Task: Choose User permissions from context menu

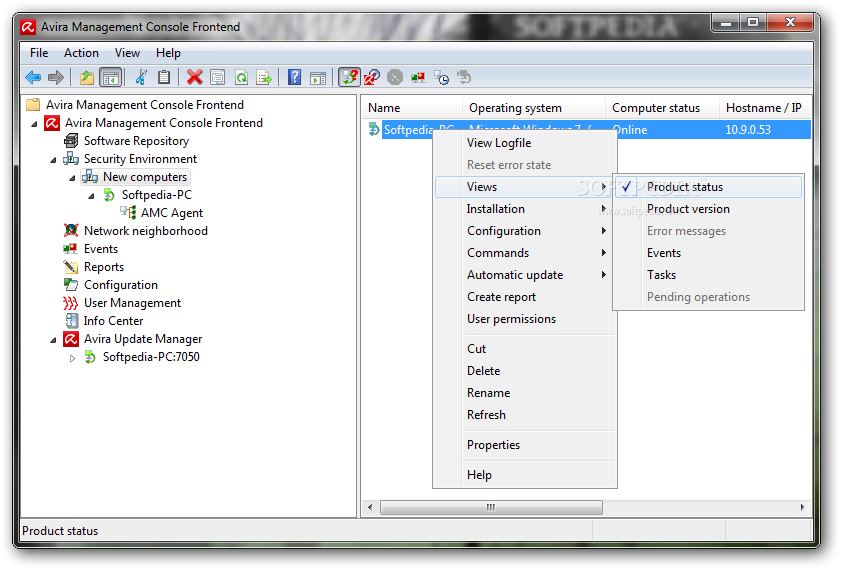Action: coord(525,319)
